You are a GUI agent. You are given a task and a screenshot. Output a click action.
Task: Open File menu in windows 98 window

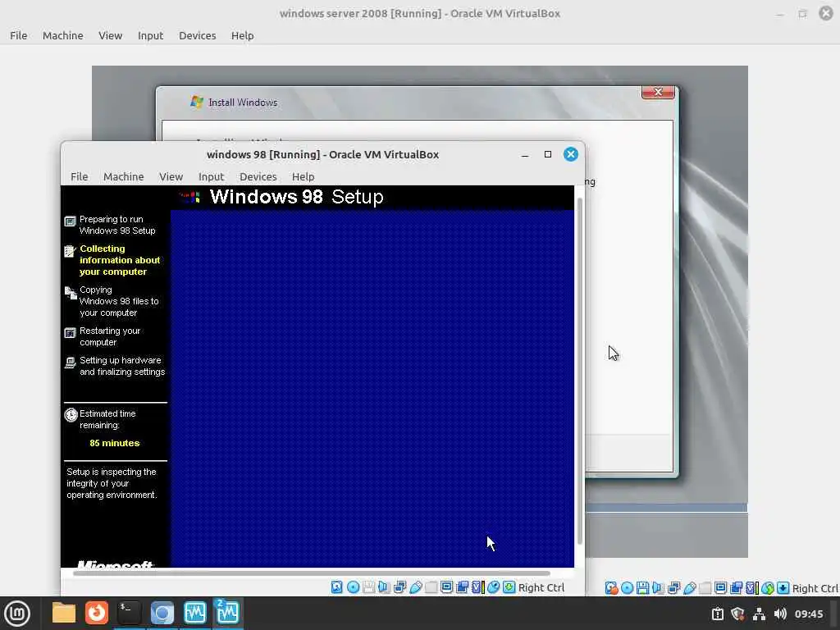tap(80, 177)
